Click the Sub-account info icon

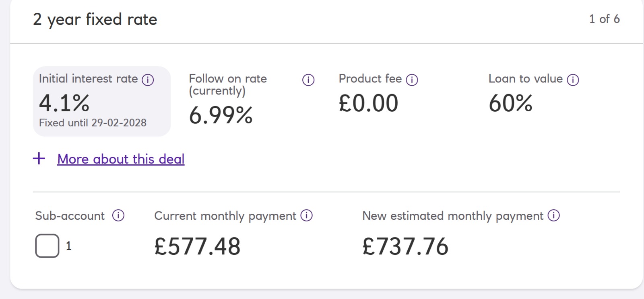click(x=118, y=216)
